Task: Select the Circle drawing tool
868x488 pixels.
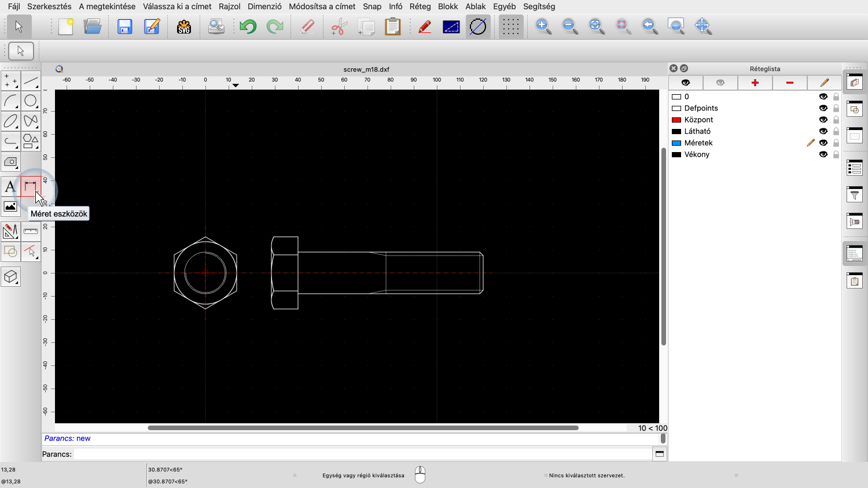Action: 30,101
